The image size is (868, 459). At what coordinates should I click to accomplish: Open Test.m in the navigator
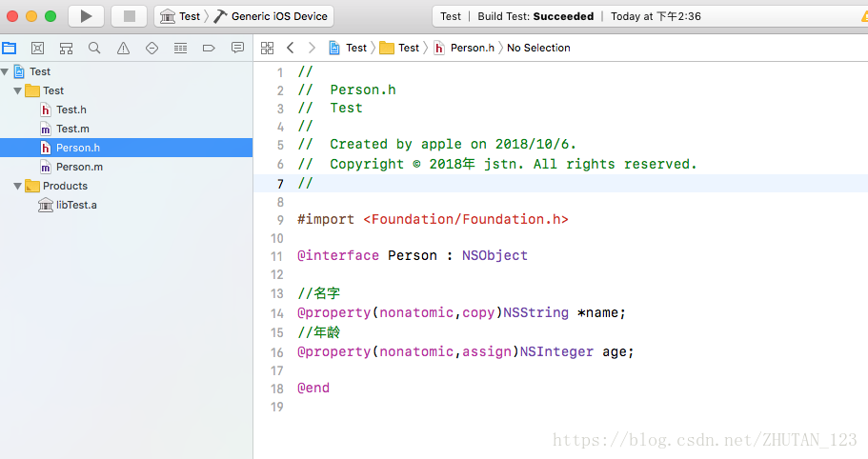[x=126, y=129]
